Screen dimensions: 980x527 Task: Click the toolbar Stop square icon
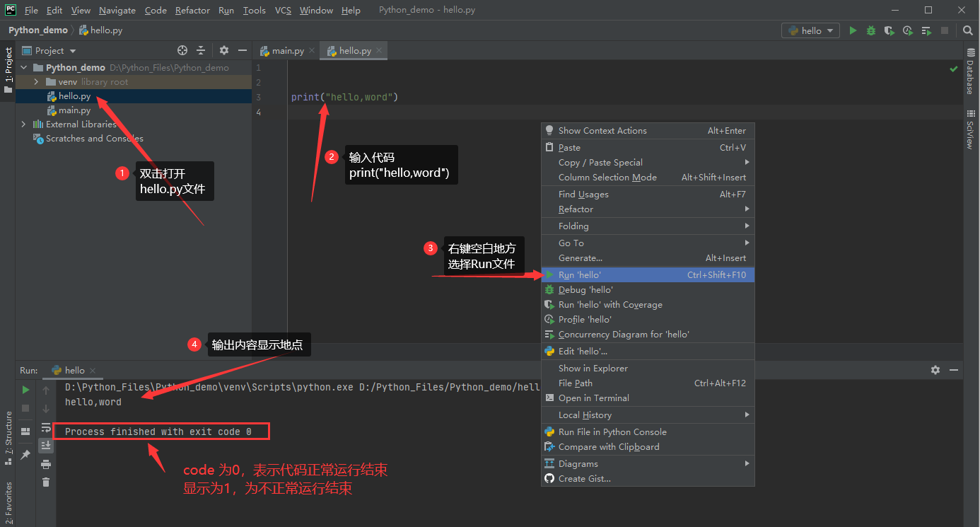tap(945, 30)
